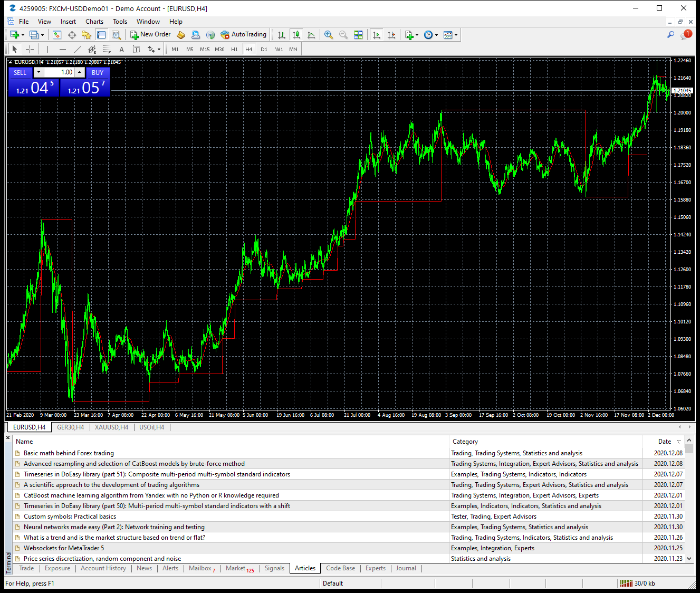Open the Mailbox terminal tab
Image resolution: width=700 pixels, height=593 pixels.
click(x=202, y=568)
